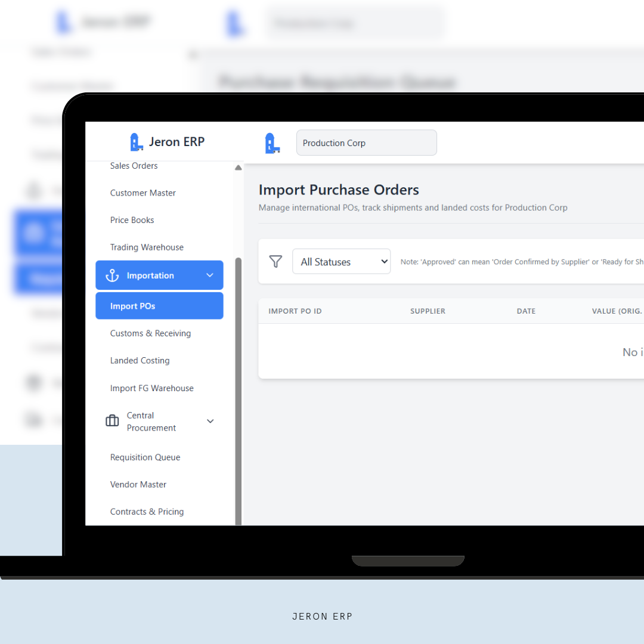Go to Customer Master page
Screen dimensions: 644x644
tap(143, 193)
